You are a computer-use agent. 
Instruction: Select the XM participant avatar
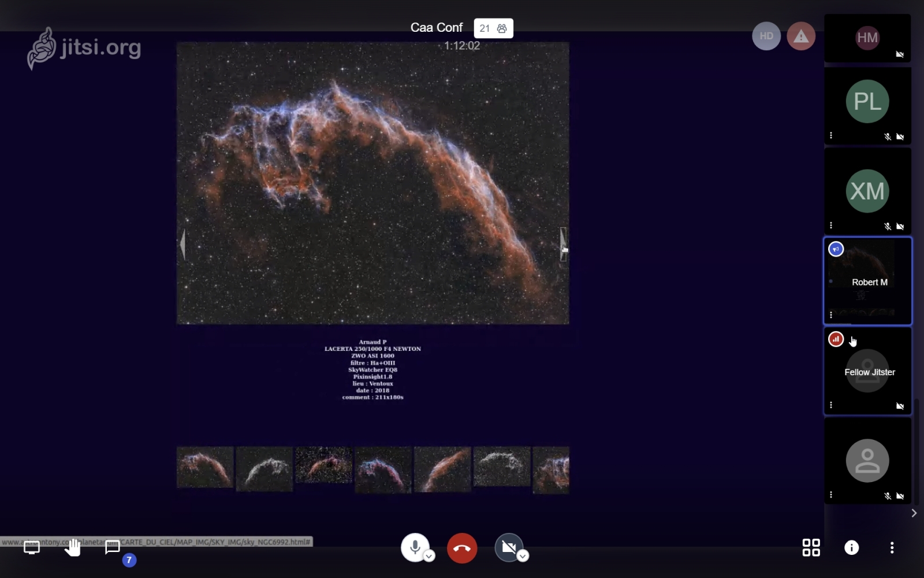[867, 191]
